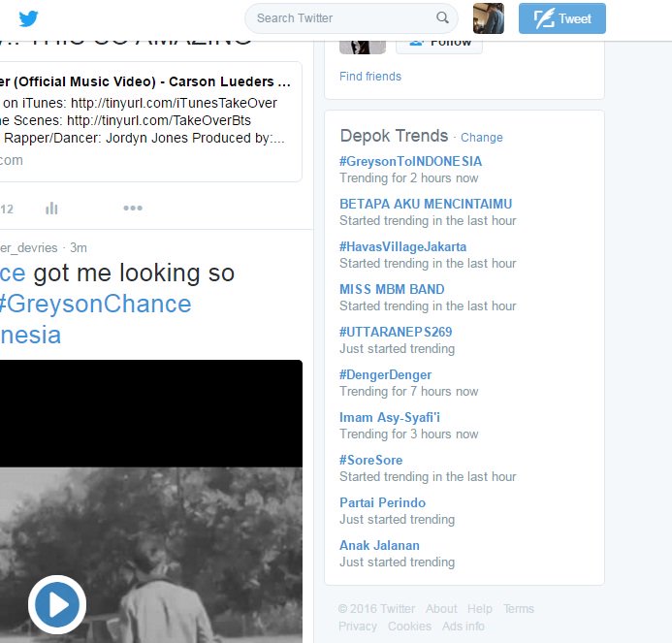Click the Cookies footer link
Image resolution: width=672 pixels, height=643 pixels.
(x=410, y=627)
